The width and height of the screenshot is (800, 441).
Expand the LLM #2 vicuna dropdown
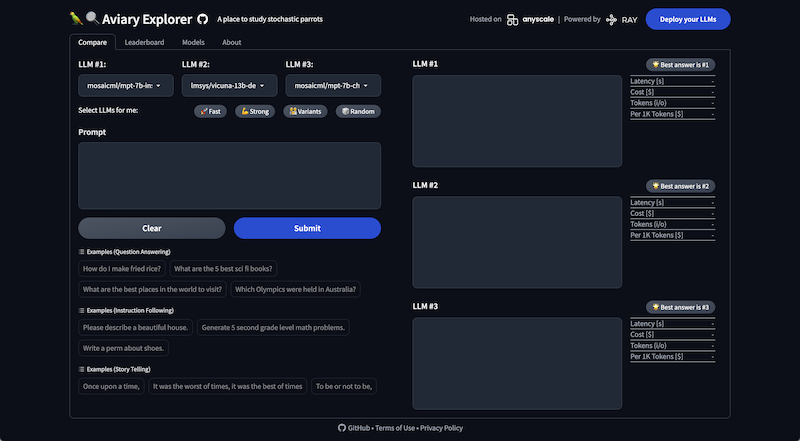pos(230,86)
